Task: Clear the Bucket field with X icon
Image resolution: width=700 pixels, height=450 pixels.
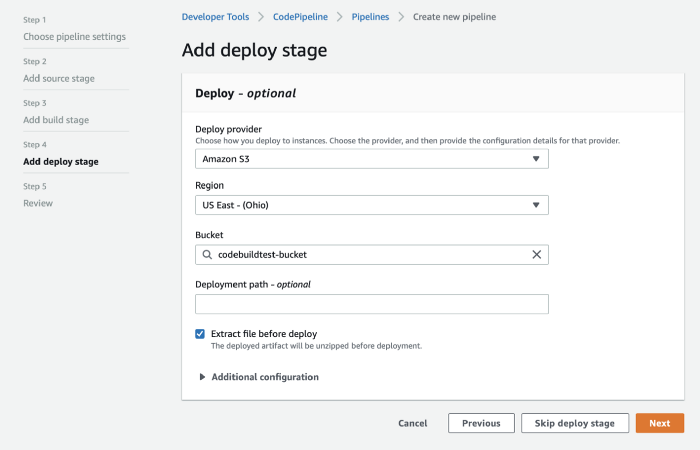Action: (x=537, y=254)
